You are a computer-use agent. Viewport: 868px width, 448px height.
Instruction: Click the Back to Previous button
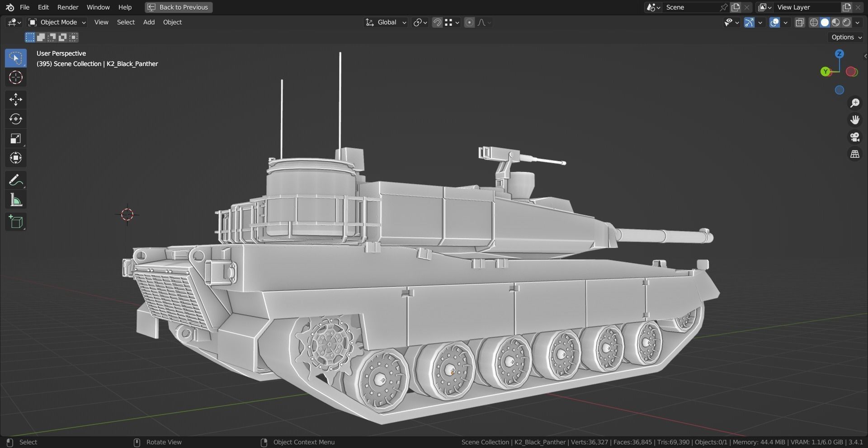tap(178, 7)
